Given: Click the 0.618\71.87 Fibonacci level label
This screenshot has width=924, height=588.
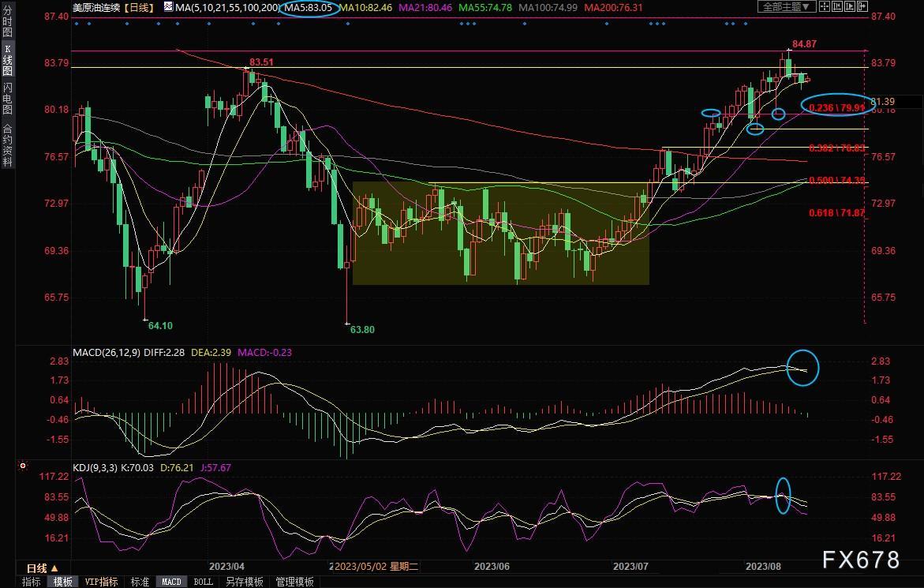Looking at the screenshot, I should point(836,212).
